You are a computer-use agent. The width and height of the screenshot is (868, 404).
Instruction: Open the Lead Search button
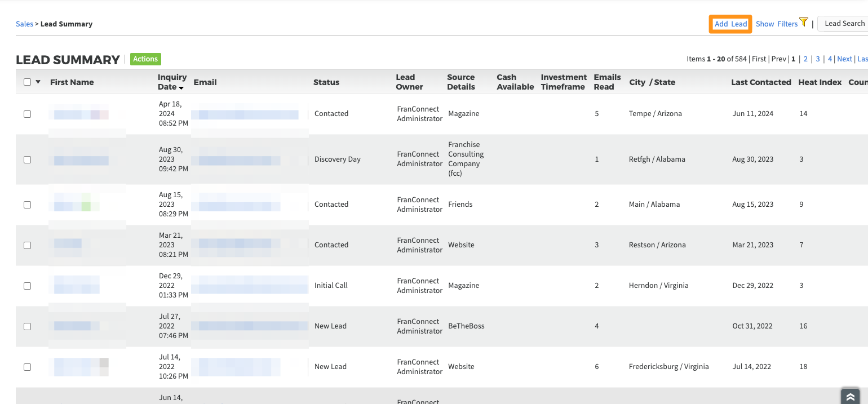click(844, 24)
